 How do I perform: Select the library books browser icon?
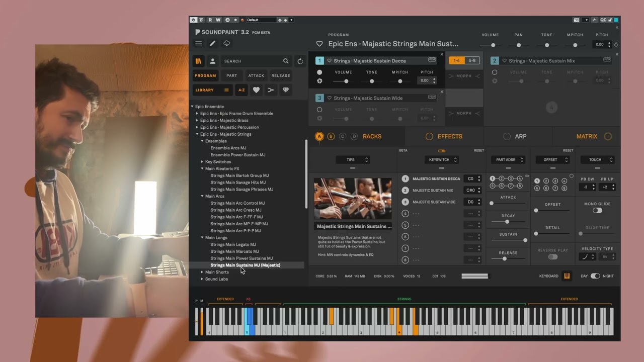coord(199,61)
